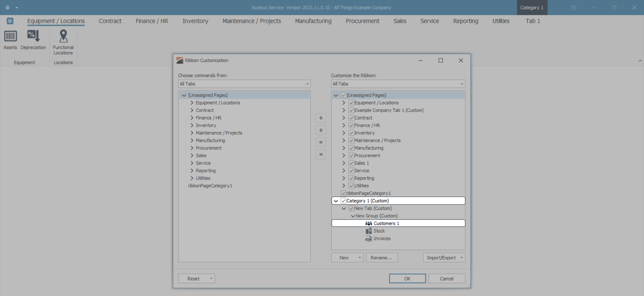
Task: Collapse (Unassigned Pages) in the left command list
Action: coord(184,95)
